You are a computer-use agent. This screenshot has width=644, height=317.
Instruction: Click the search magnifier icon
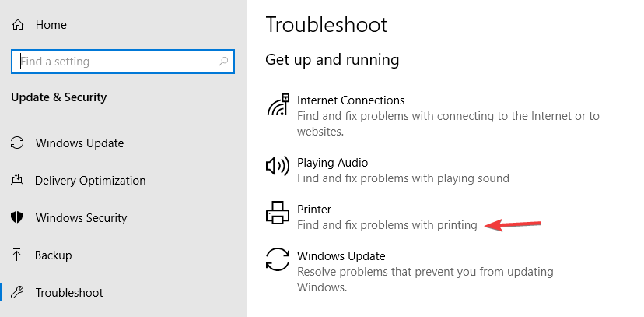pyautogui.click(x=224, y=61)
